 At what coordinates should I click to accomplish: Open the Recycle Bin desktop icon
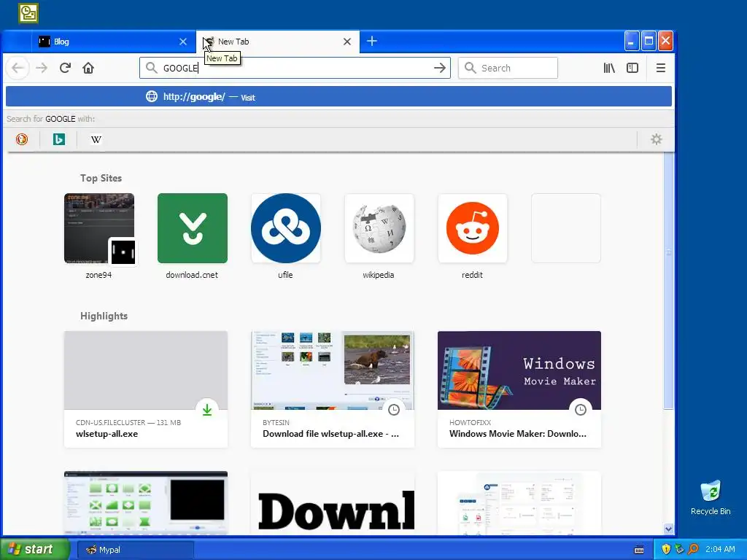pyautogui.click(x=711, y=497)
